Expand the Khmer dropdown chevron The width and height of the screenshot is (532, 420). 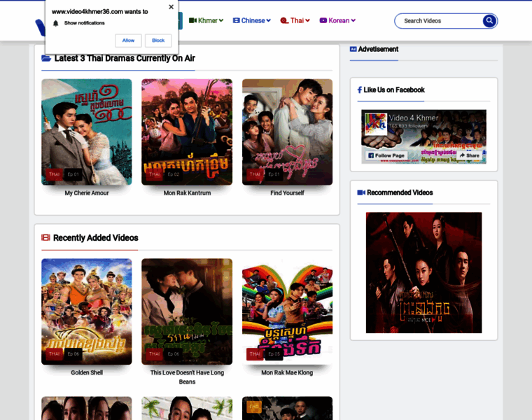221,21
